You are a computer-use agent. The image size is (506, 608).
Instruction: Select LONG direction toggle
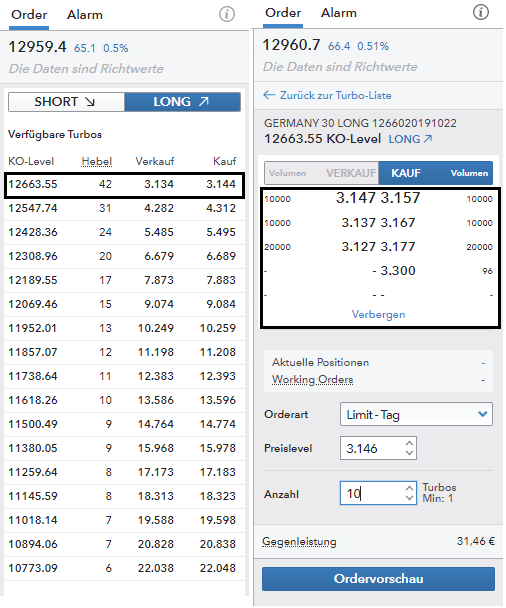pyautogui.click(x=182, y=102)
